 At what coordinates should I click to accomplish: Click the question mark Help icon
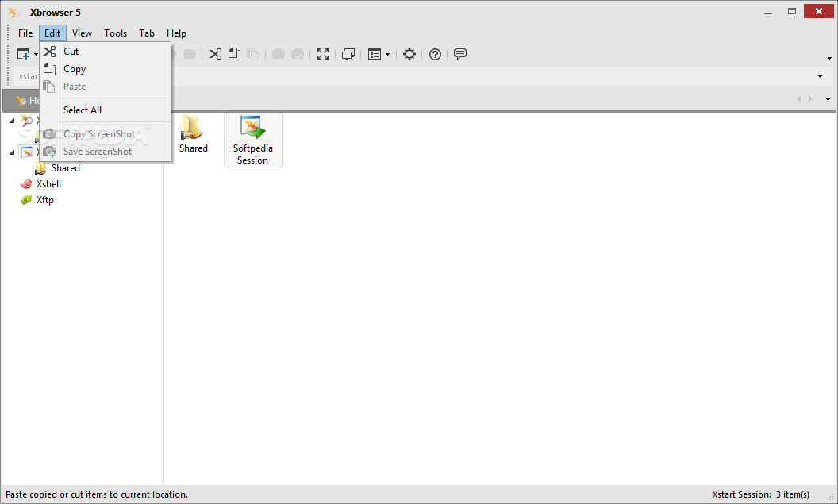tap(435, 54)
